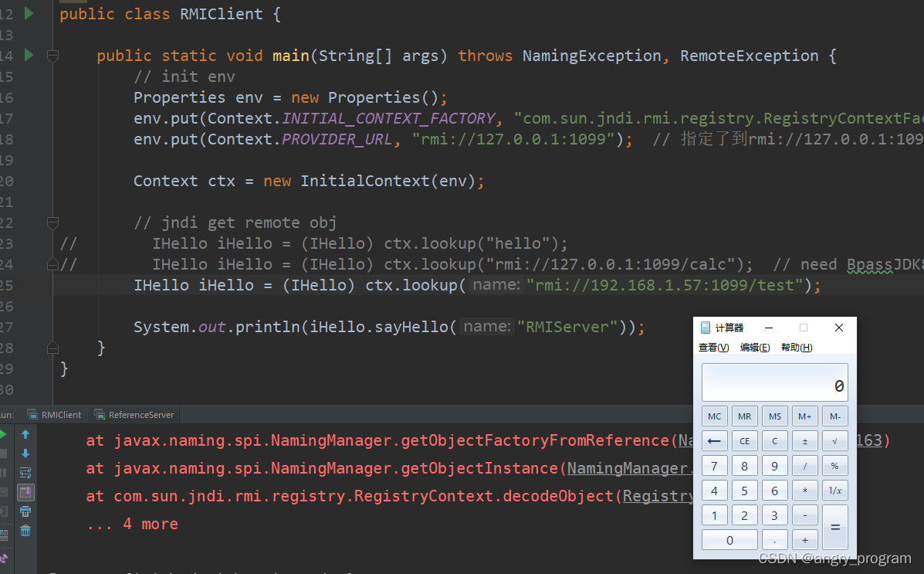Click decimal point key in Calculator
Image resolution: width=924 pixels, height=574 pixels.
[775, 540]
